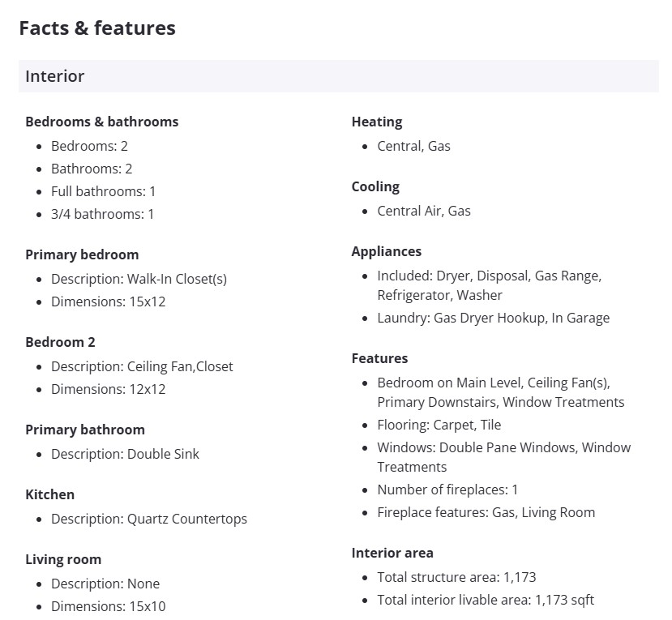Click the Heating subheading

377,122
